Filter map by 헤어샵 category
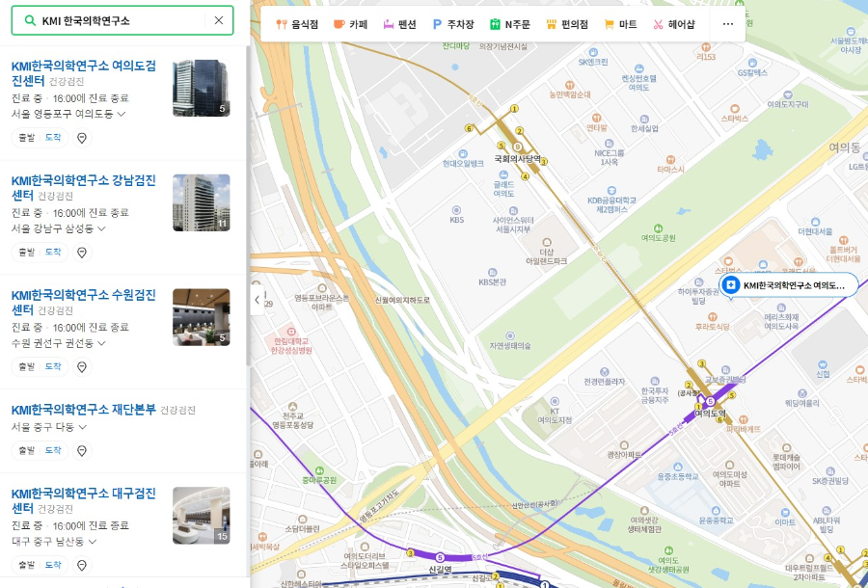The width and height of the screenshot is (868, 588). click(x=674, y=24)
